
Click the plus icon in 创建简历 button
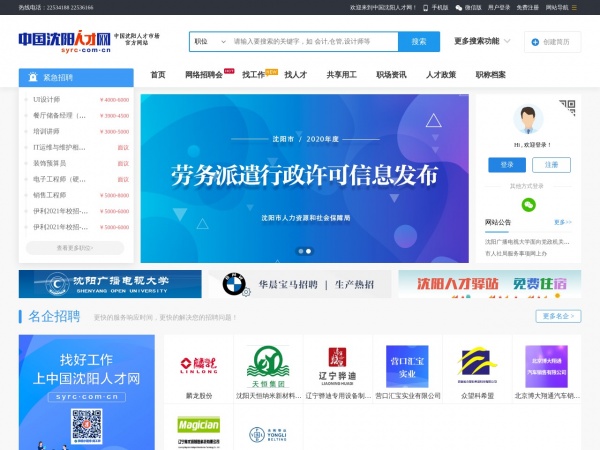535,42
